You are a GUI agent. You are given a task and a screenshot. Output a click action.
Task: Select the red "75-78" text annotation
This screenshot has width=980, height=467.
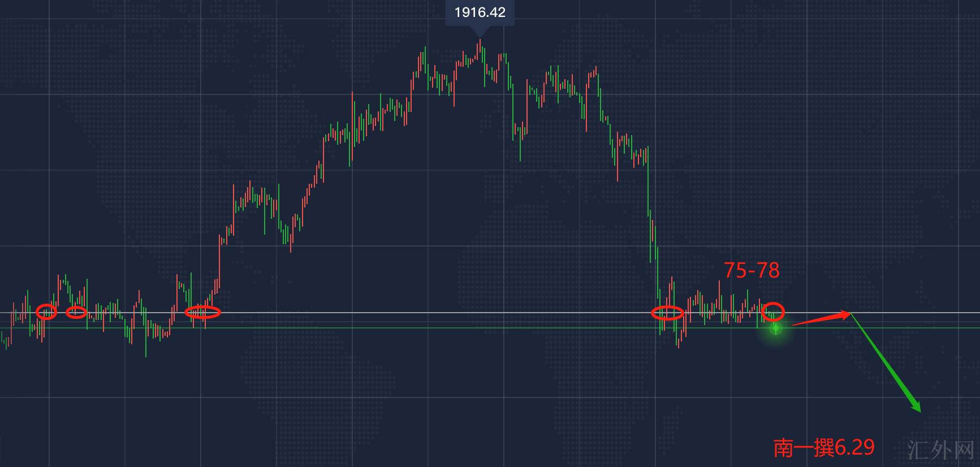tap(752, 271)
